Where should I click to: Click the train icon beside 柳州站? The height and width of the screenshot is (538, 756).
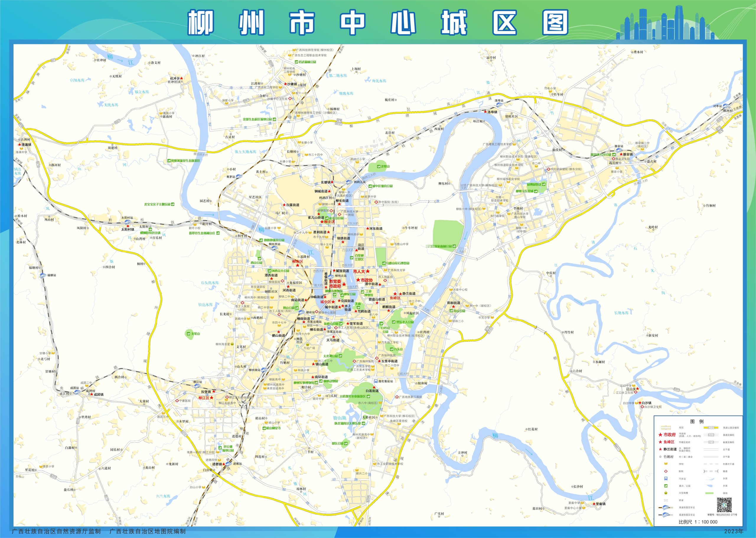(x=302, y=312)
